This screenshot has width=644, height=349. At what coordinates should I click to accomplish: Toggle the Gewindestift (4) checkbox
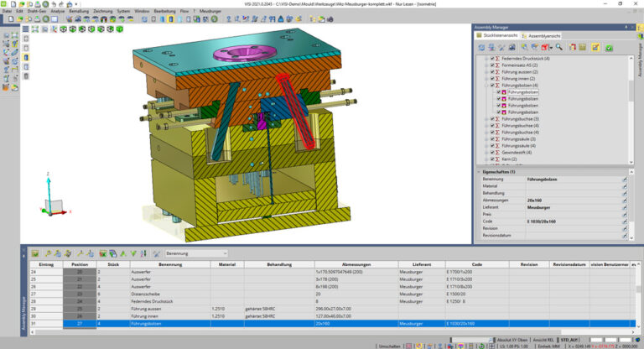pyautogui.click(x=492, y=150)
